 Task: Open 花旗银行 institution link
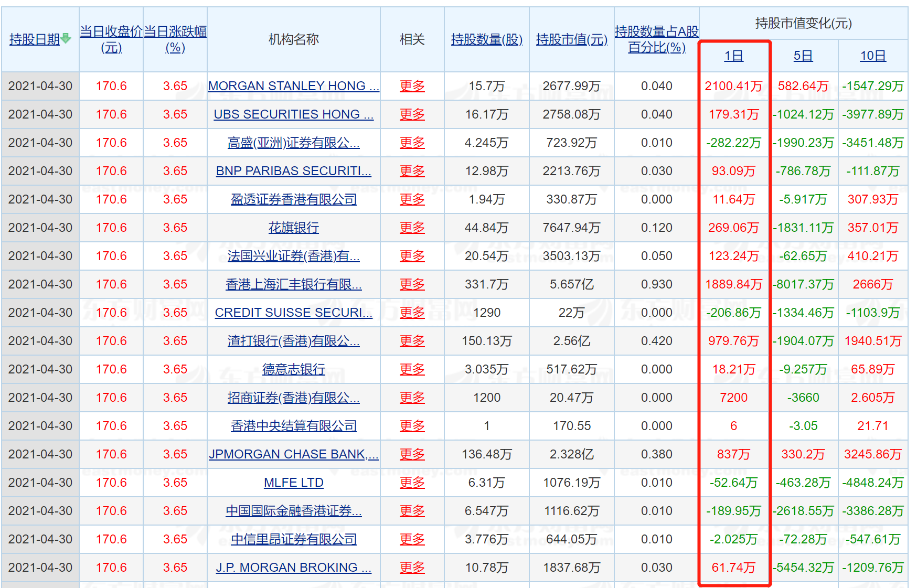pyautogui.click(x=294, y=228)
